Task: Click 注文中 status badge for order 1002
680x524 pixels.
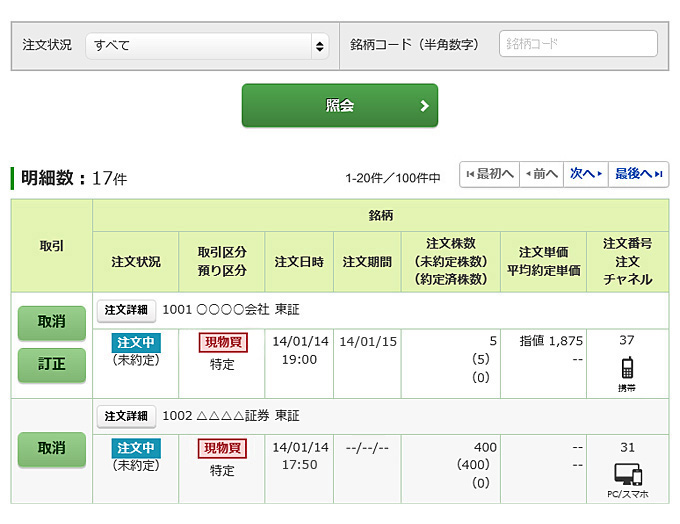Action: tap(136, 448)
